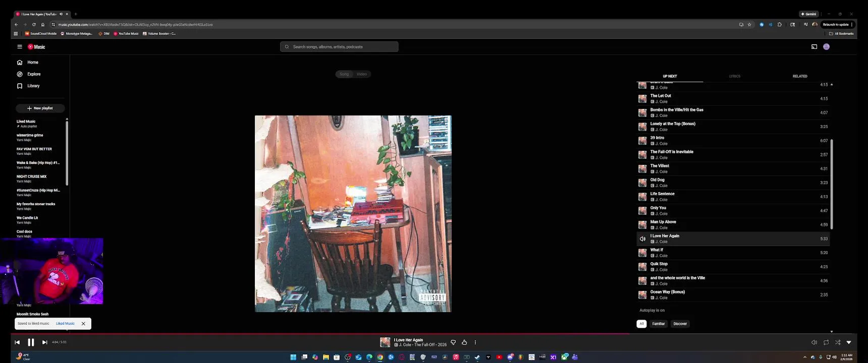Open the browser extensions puzzle icon
Screen dimensions: 868x363
(x=780, y=24)
